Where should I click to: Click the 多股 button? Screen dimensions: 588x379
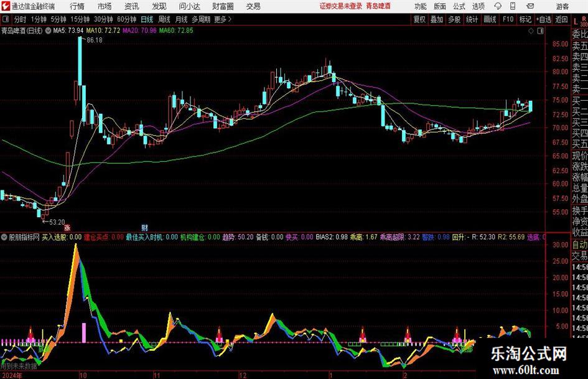coord(454,19)
